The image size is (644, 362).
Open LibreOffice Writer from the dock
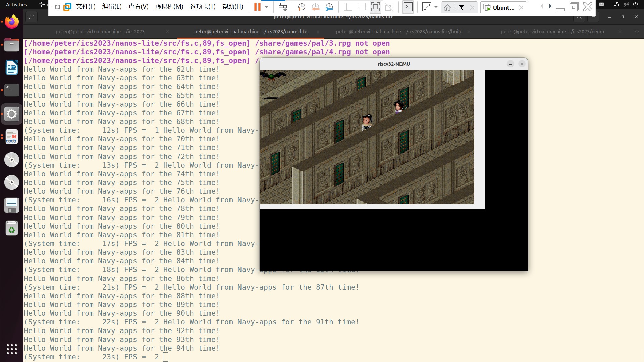(x=12, y=68)
